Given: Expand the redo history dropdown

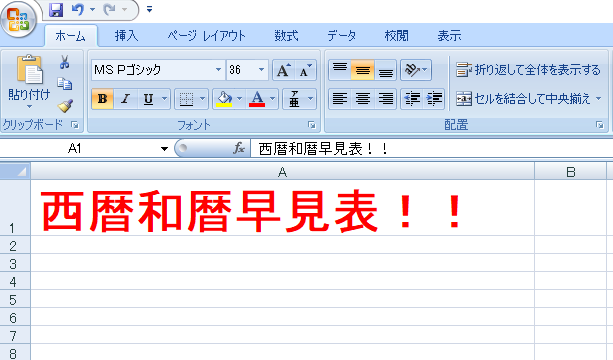Looking at the screenshot, I should [x=124, y=9].
